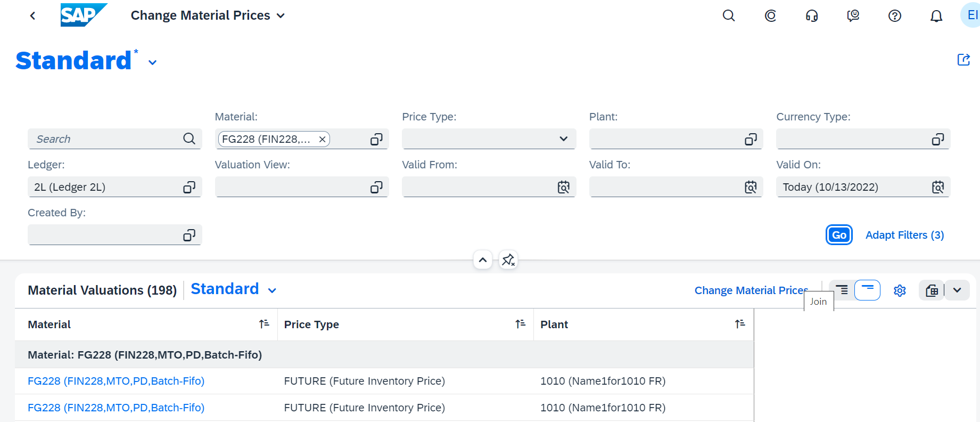Click the share page icon
Image resolution: width=980 pixels, height=422 pixels.
(x=963, y=60)
